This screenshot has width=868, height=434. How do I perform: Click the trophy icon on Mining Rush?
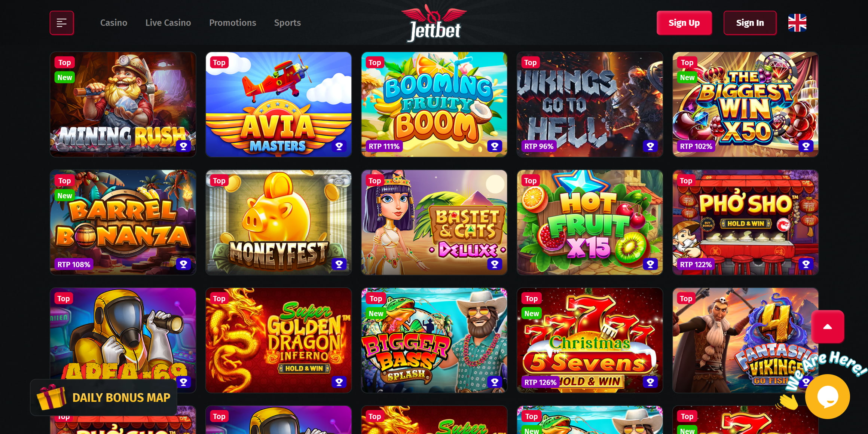[183, 146]
